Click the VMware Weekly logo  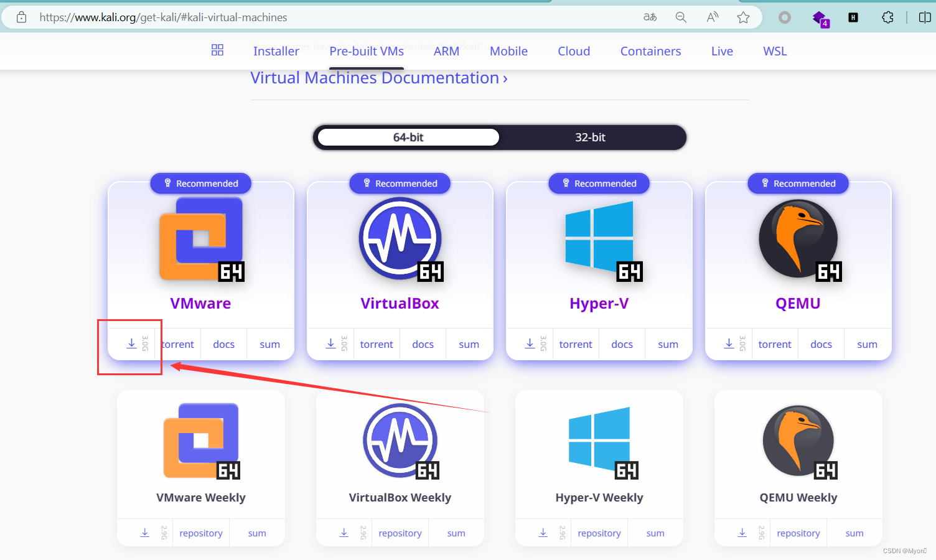pos(201,441)
